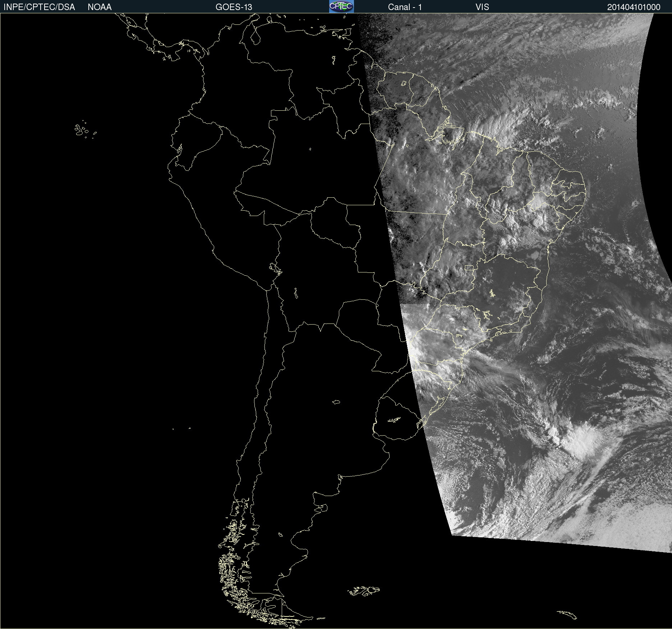
Task: Select the NOAA label in the header
Action: pyautogui.click(x=100, y=7)
